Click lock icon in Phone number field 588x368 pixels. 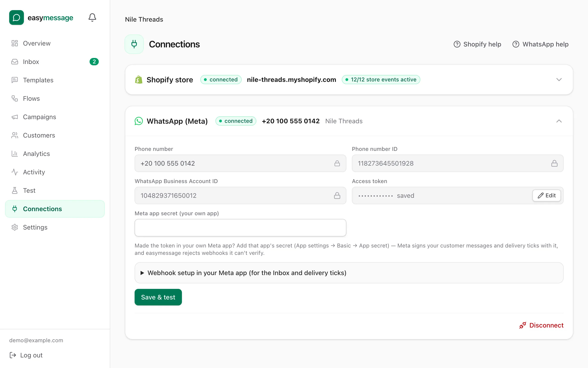337,163
